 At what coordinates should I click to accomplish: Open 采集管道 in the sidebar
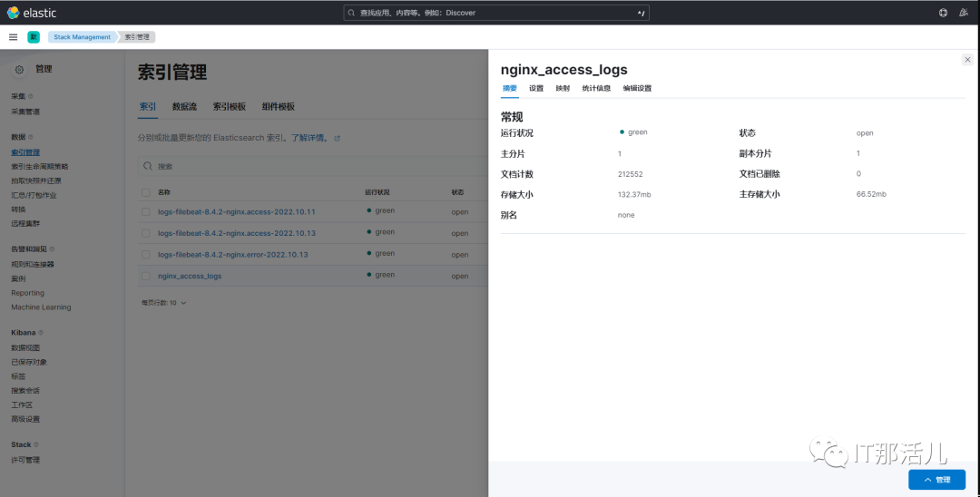pos(25,112)
